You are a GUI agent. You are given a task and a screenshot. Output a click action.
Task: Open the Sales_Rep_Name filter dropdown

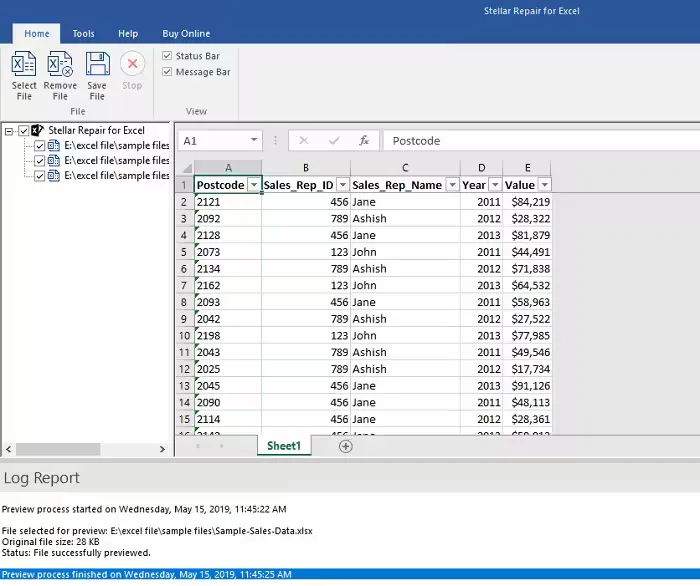[x=452, y=185]
